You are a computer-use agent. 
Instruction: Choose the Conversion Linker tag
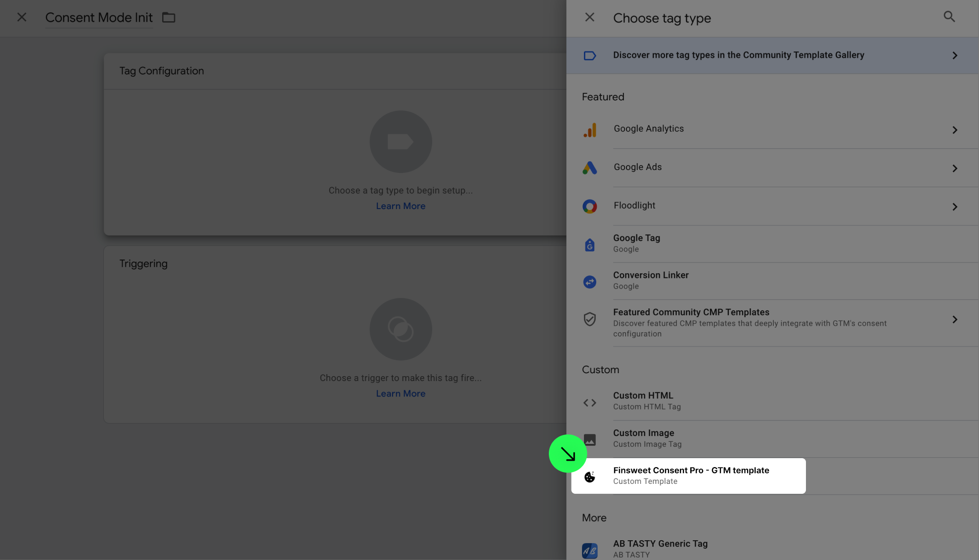pyautogui.click(x=772, y=281)
